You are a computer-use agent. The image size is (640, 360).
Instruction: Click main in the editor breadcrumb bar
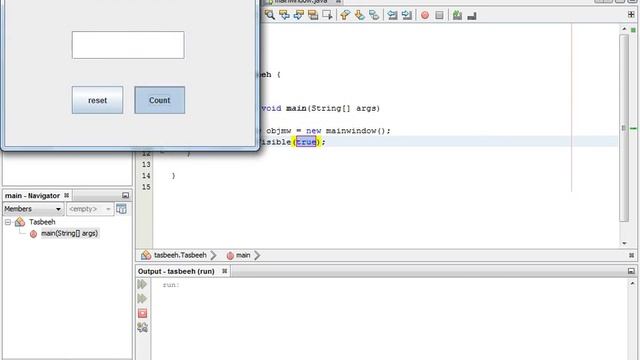tap(243, 255)
